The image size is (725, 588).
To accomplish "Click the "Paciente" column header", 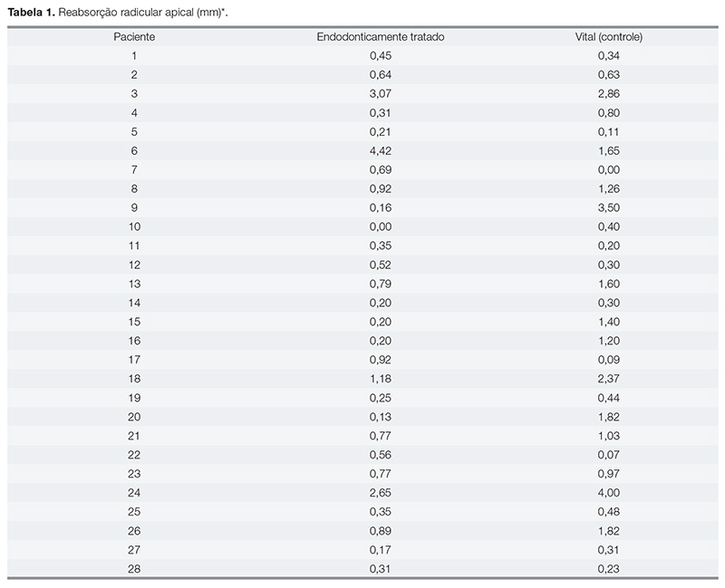I will click(133, 36).
